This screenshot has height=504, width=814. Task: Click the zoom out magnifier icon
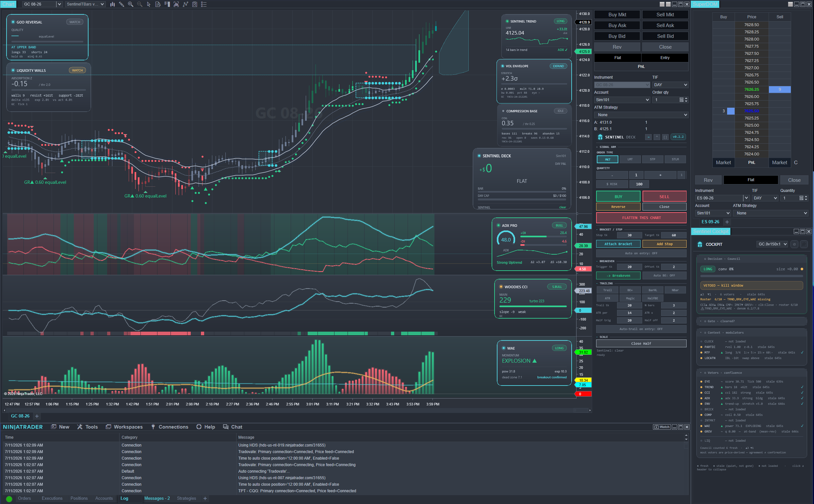(139, 4)
